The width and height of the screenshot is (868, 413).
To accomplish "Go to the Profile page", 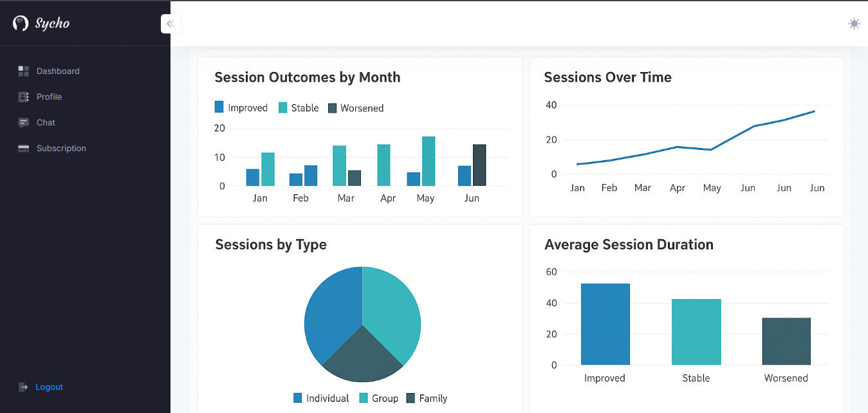I will pos(49,97).
